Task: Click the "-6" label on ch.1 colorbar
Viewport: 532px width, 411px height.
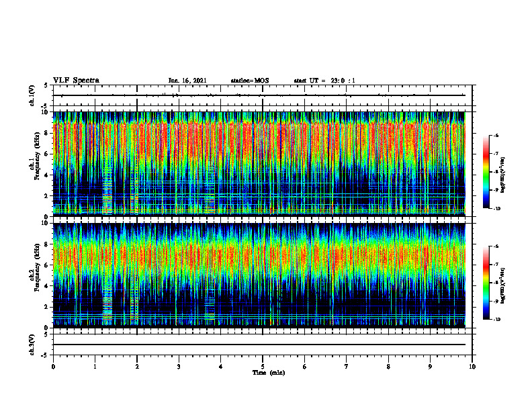Action: tap(496, 135)
